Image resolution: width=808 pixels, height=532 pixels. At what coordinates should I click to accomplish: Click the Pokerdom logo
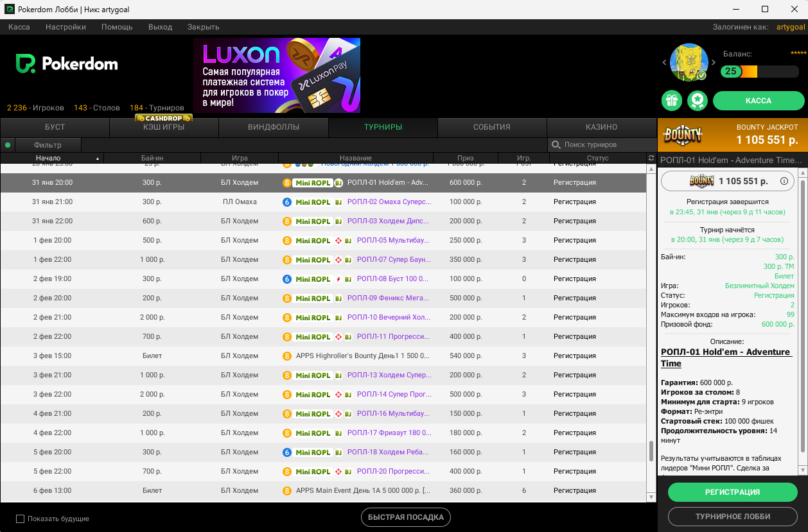[x=67, y=64]
